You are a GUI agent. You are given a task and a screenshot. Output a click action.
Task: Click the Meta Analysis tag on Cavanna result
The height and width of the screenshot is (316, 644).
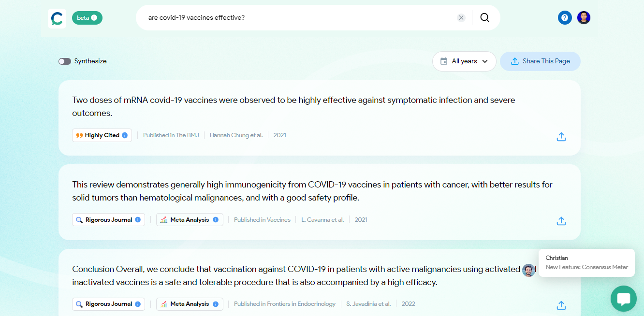[190, 220]
